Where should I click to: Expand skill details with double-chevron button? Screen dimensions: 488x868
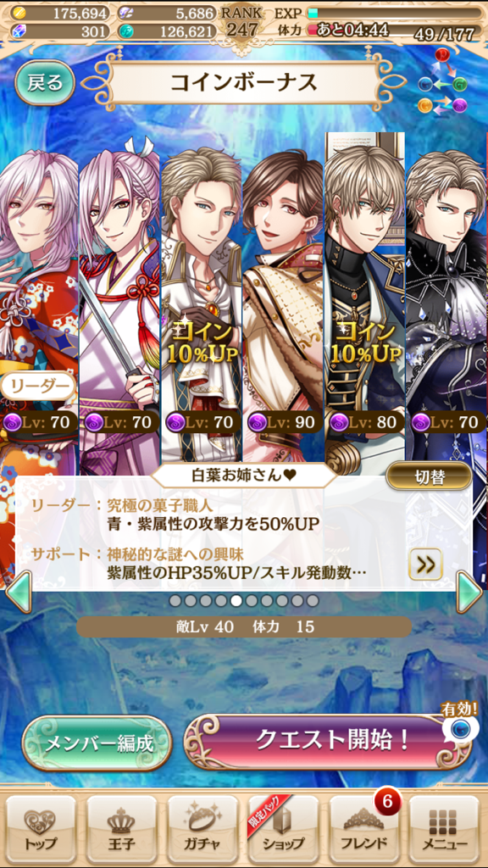coord(425,564)
